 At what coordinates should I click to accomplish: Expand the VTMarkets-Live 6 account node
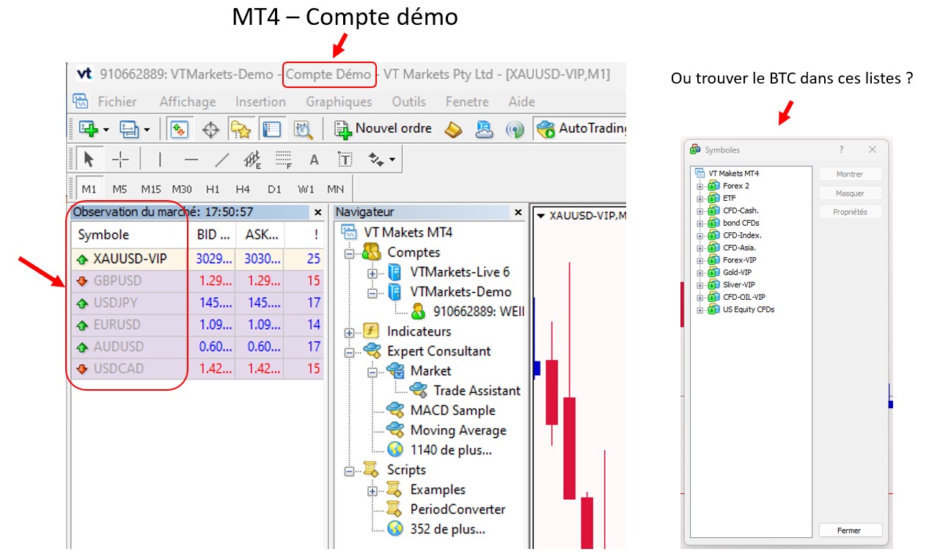pyautogui.click(x=372, y=273)
